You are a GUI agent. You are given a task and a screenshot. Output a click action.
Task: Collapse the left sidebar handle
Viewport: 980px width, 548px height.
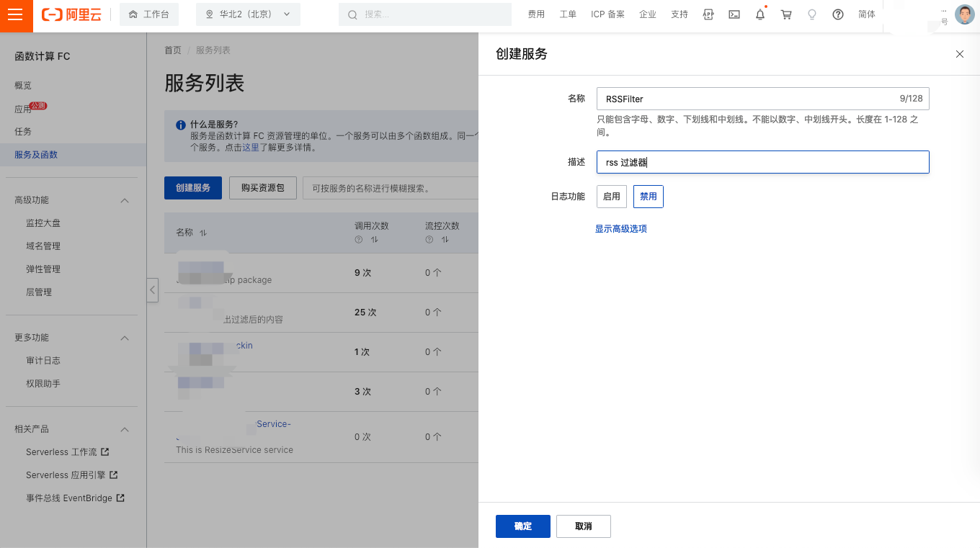click(x=152, y=289)
